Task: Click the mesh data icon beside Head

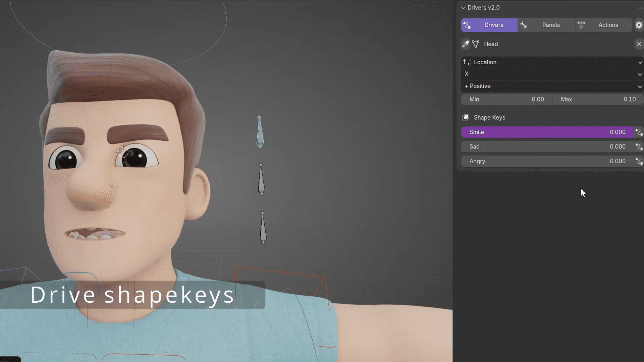Action: pos(475,44)
